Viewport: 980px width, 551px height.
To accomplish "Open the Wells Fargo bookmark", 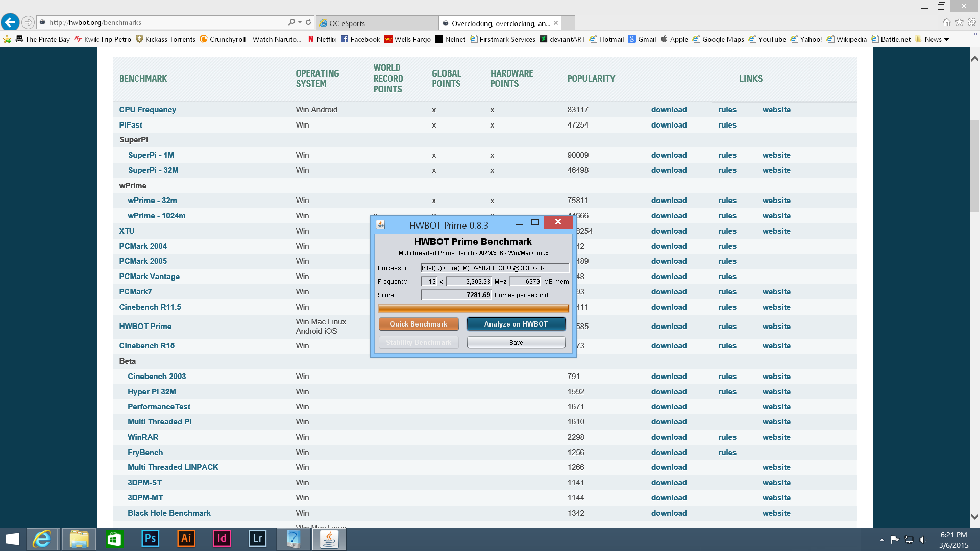I will (x=408, y=39).
